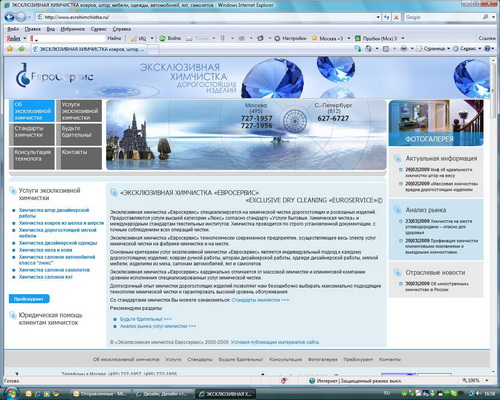This screenshot has height=400, width=500.
Task: Click the Print icon in command bar
Action: pos(404,49)
